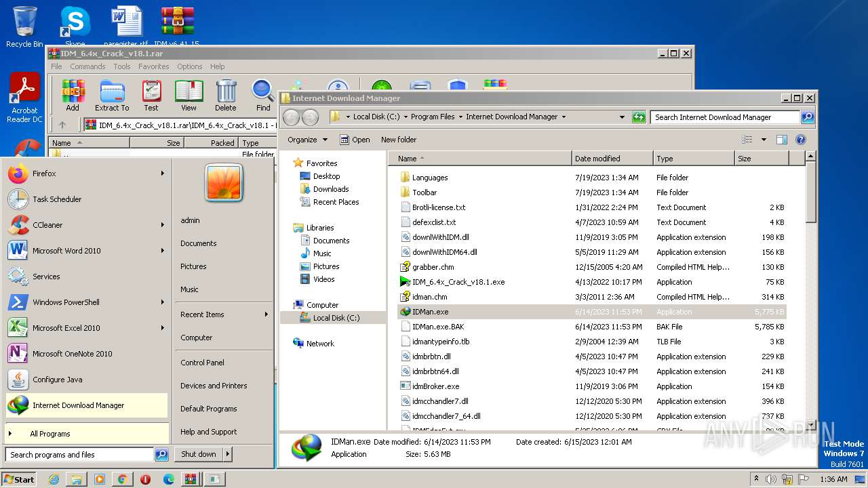Open Configure Java entry
The width and height of the screenshot is (868, 488).
click(x=86, y=380)
